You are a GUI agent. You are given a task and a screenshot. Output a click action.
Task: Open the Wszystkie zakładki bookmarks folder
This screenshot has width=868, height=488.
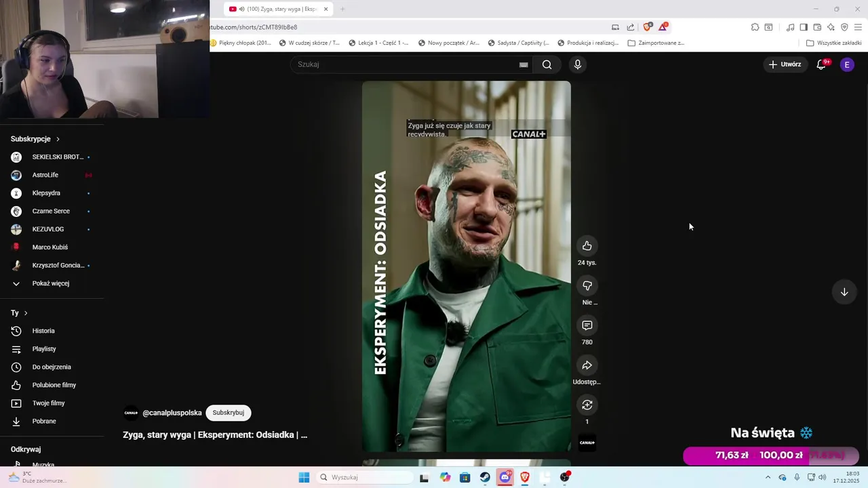coord(833,43)
